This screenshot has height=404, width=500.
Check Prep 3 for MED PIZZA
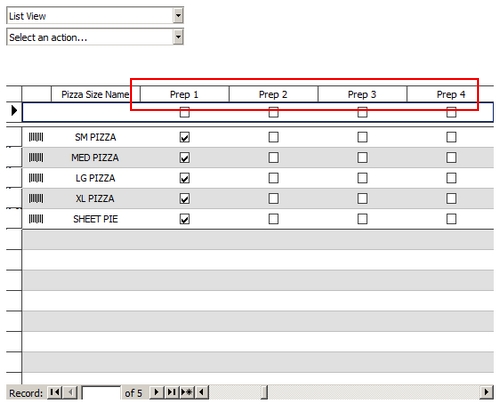click(362, 157)
